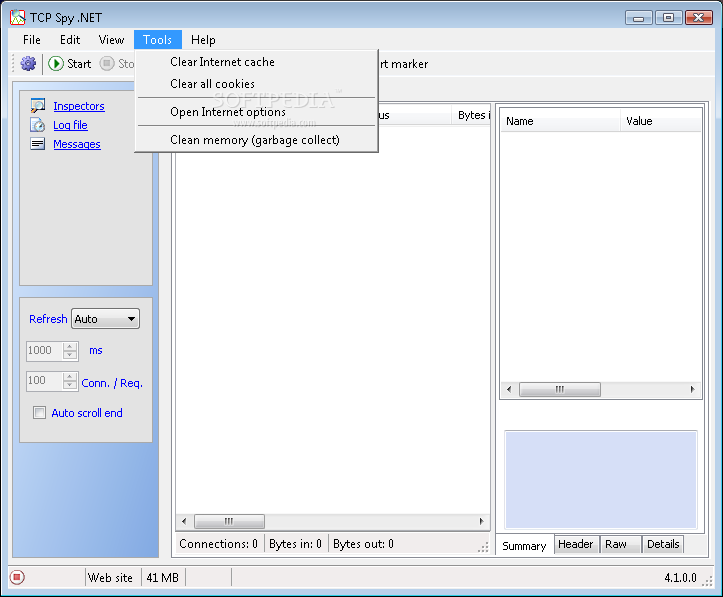The height and width of the screenshot is (597, 723).
Task: Maximize the TCP Spy .NET window
Action: [668, 18]
